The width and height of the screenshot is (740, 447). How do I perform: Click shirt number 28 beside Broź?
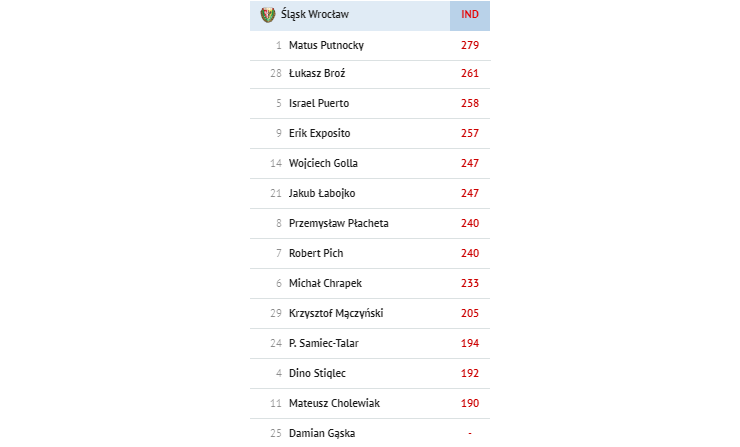tap(276, 74)
